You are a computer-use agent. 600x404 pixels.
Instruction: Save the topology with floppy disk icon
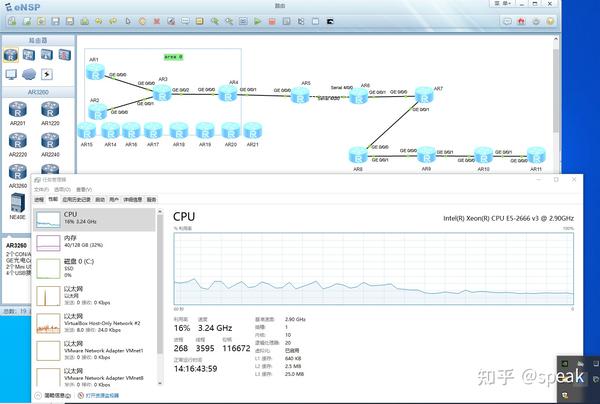[x=55, y=21]
